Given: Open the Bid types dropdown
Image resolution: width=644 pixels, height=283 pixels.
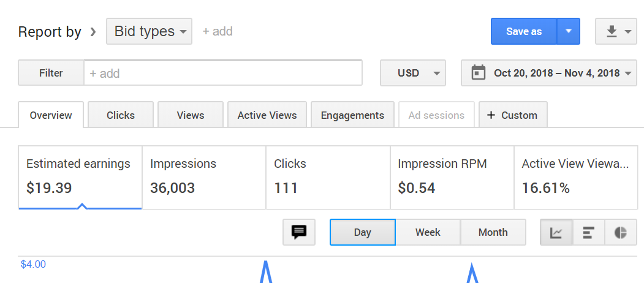Looking at the screenshot, I should (x=149, y=31).
